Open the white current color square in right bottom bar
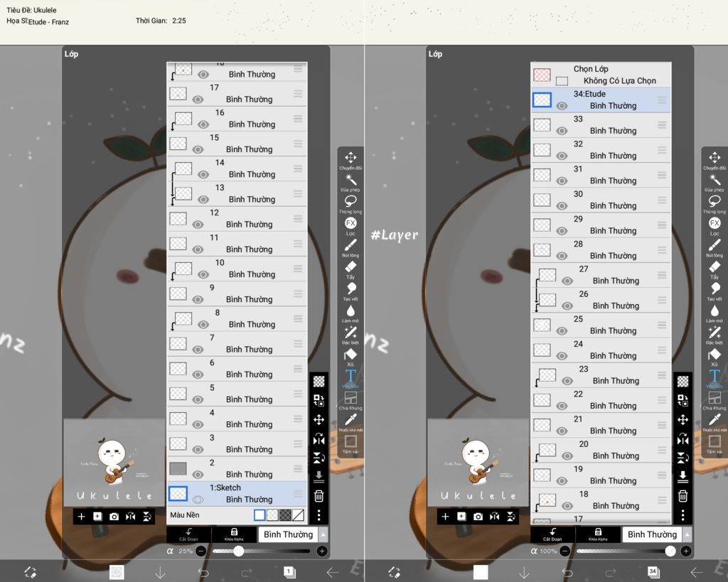Image resolution: width=728 pixels, height=582 pixels. [x=481, y=572]
